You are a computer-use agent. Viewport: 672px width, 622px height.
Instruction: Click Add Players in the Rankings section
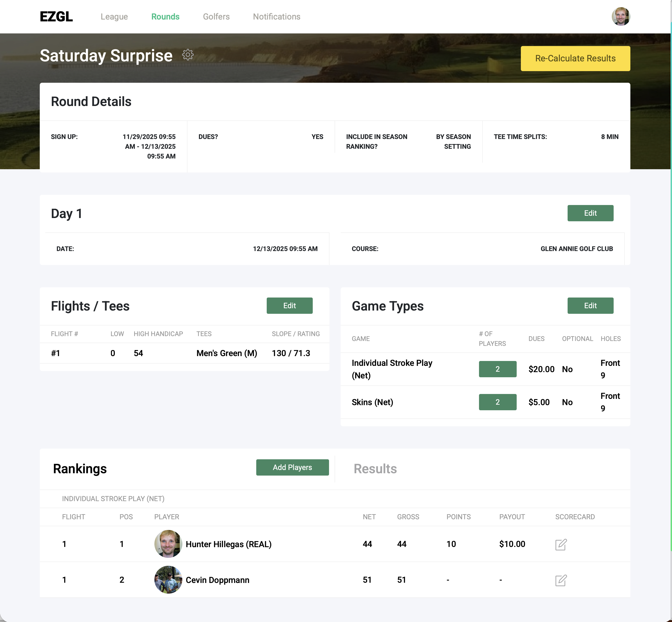click(x=292, y=467)
